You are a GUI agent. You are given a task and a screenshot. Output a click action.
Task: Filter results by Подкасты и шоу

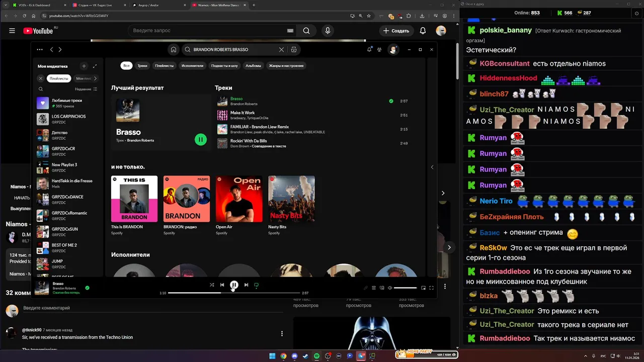point(224,65)
